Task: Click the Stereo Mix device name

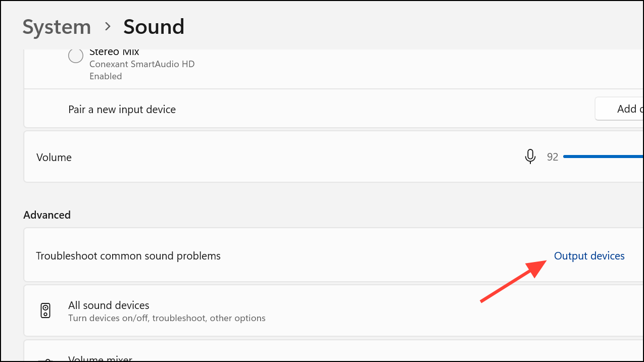Action: click(114, 52)
